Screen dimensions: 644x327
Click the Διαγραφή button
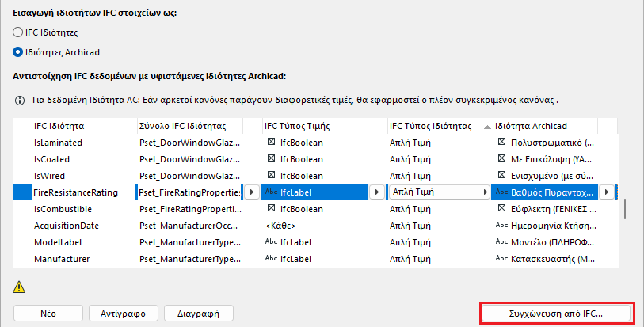pos(198,313)
